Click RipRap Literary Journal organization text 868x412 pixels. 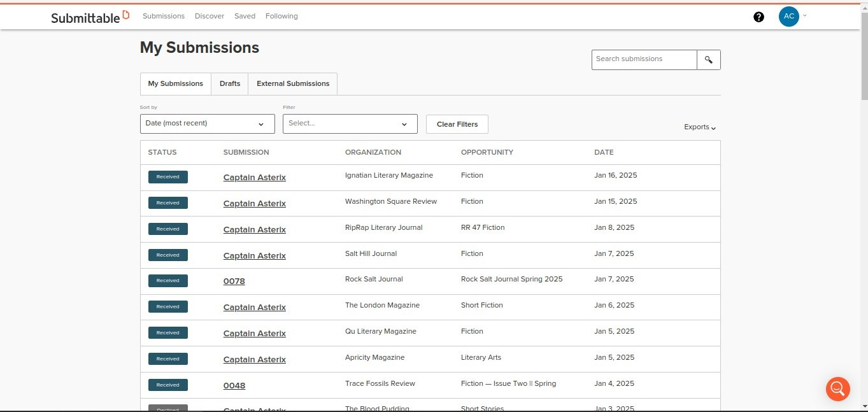click(384, 228)
